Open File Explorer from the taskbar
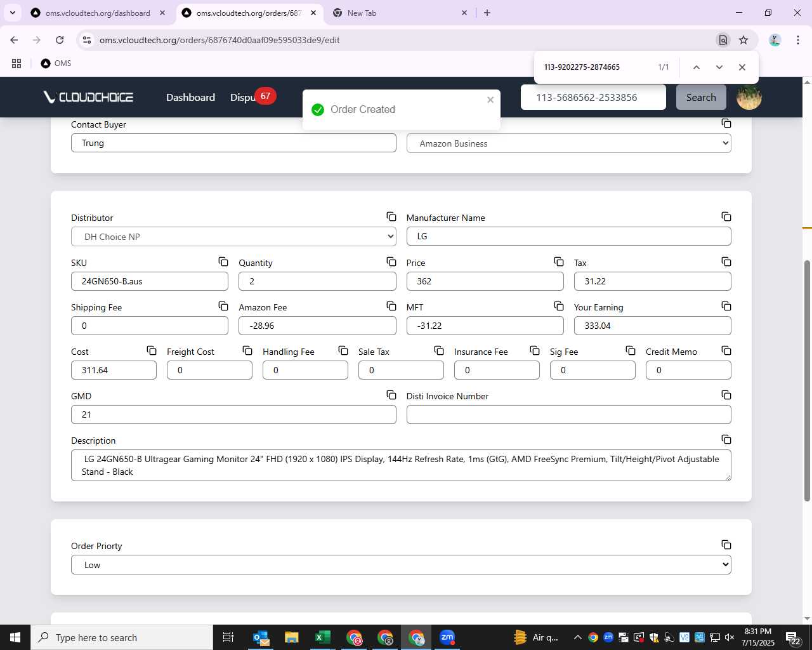This screenshot has height=650, width=812. [x=291, y=637]
